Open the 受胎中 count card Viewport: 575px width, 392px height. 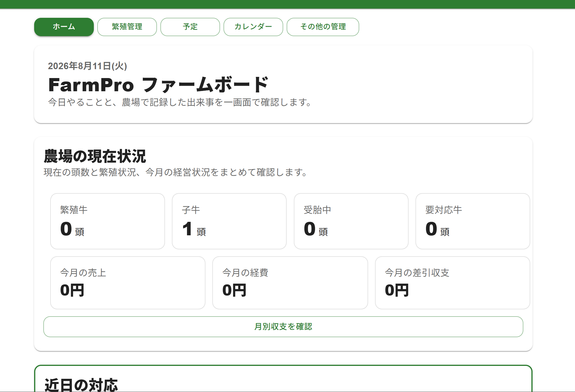[x=351, y=221]
